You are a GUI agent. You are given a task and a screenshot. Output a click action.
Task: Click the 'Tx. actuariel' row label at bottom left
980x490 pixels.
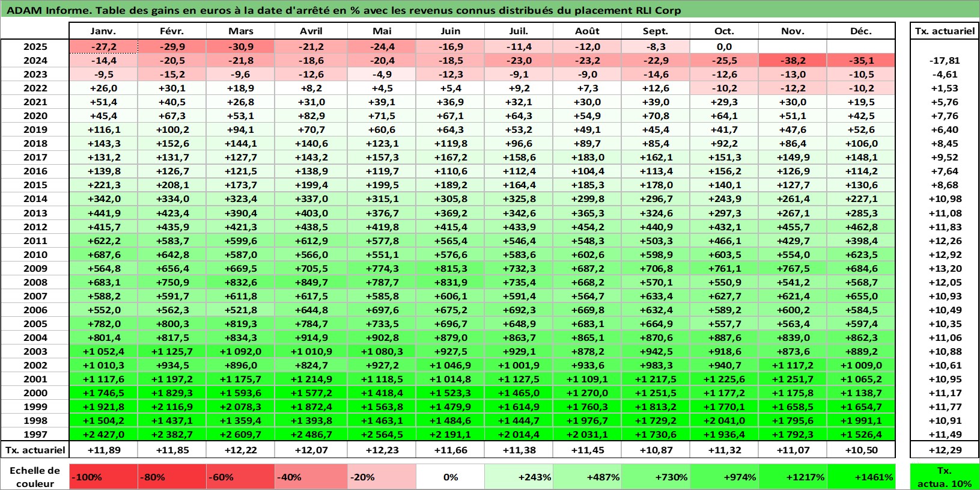click(35, 450)
